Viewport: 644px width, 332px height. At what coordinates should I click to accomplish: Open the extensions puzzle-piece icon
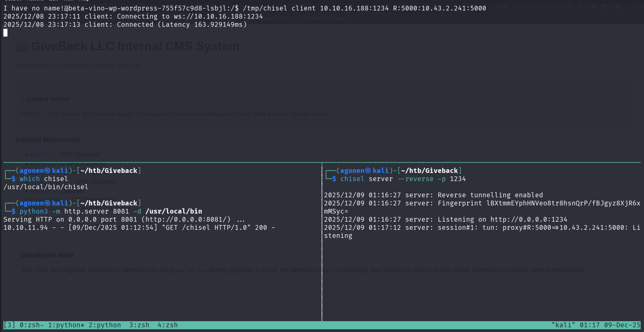[x=605, y=6]
